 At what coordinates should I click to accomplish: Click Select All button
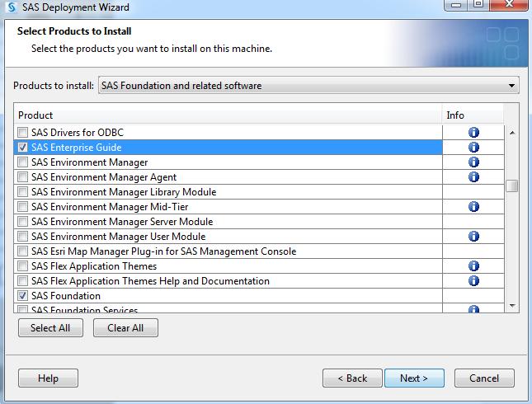click(50, 327)
